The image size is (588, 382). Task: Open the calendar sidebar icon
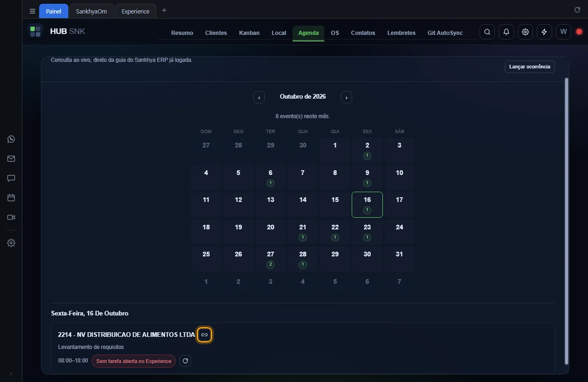pyautogui.click(x=11, y=198)
